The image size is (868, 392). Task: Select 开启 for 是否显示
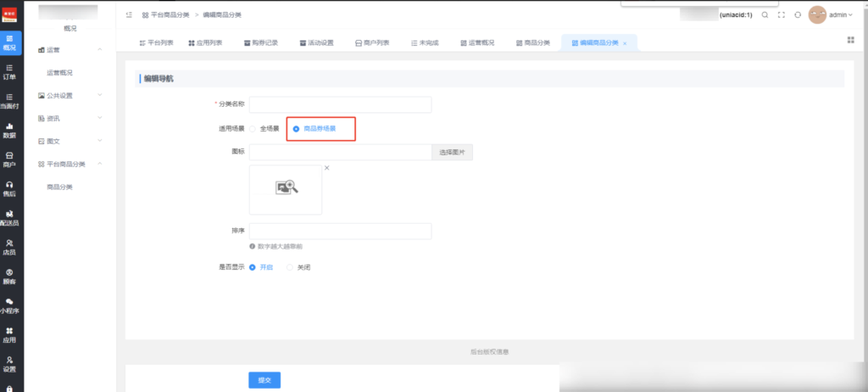click(x=261, y=267)
